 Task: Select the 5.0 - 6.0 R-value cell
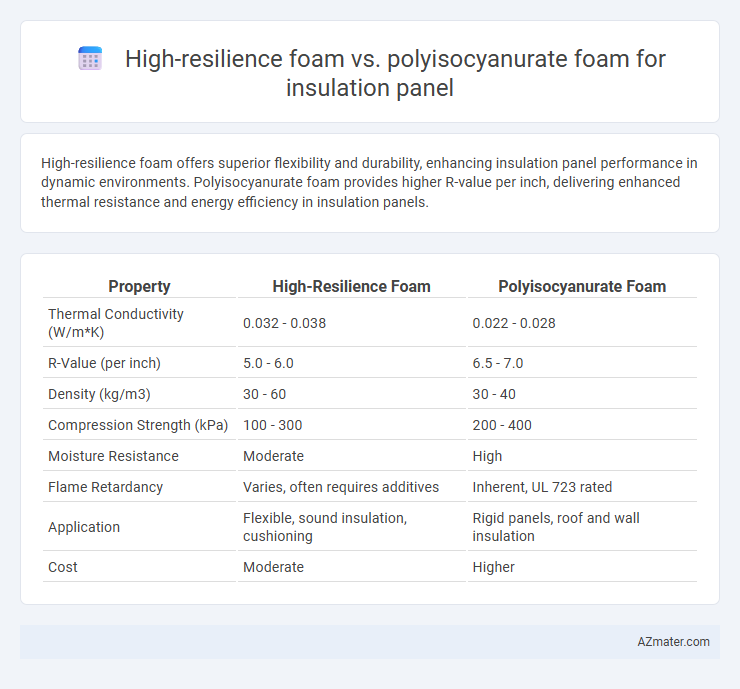(268, 363)
